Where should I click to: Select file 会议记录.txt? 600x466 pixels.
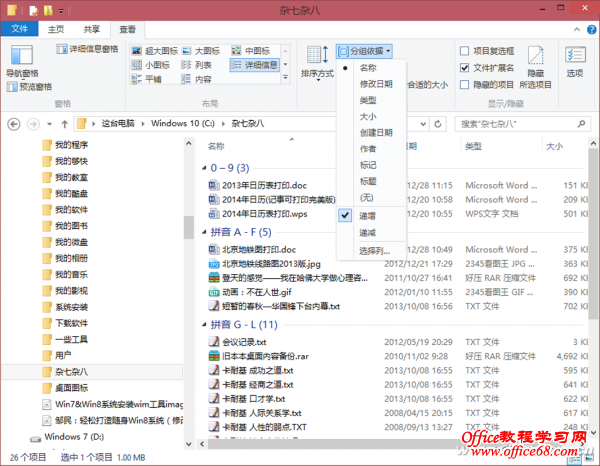237,342
